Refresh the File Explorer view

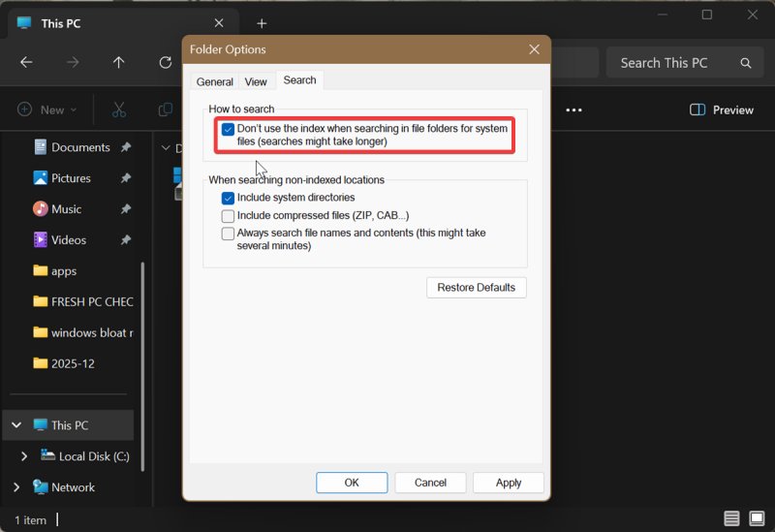tap(165, 62)
